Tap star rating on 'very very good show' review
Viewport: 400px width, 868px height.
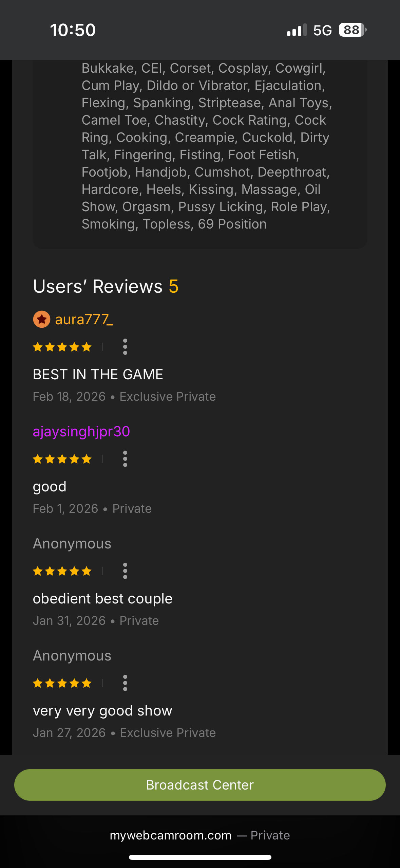62,683
